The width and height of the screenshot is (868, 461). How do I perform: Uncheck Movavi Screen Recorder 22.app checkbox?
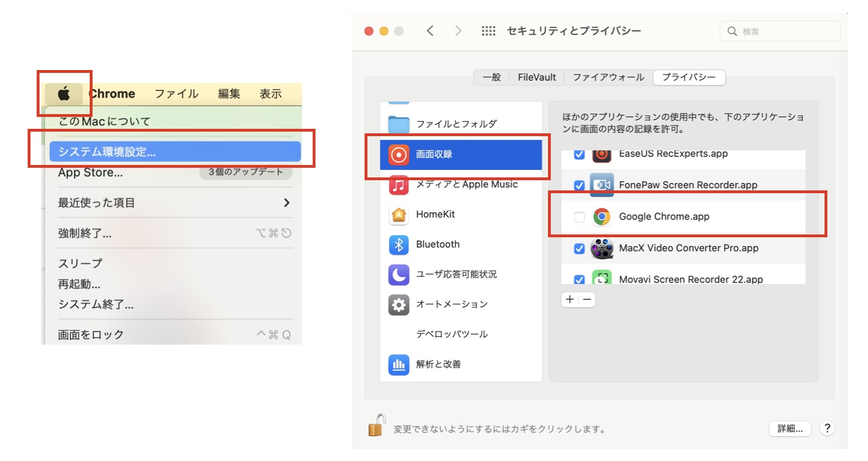(579, 279)
